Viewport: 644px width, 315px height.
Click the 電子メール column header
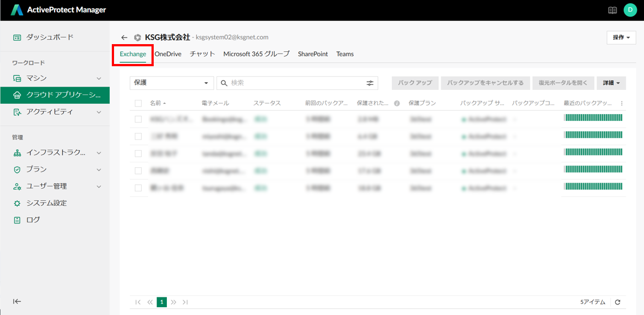215,103
